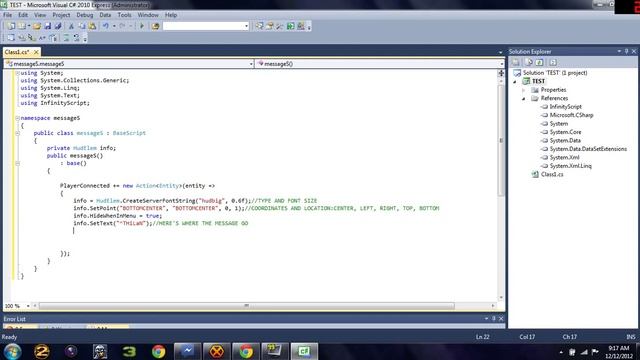Viewport: 640px width, 360px height.
Task: Click the Toolbox toolbar icon
Action: [x=280, y=26]
